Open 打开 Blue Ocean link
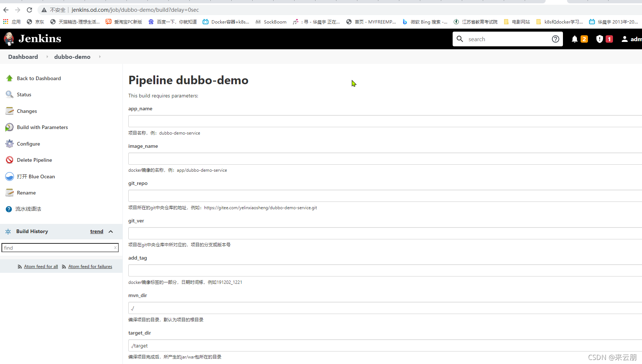This screenshot has width=642, height=364. point(36,176)
